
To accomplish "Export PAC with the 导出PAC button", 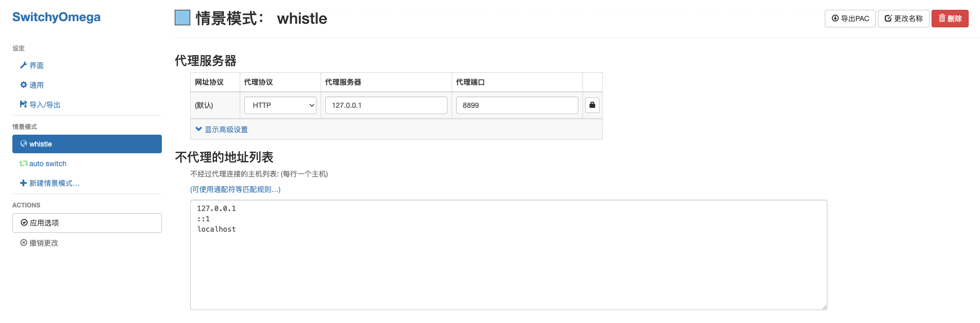I will click(850, 19).
